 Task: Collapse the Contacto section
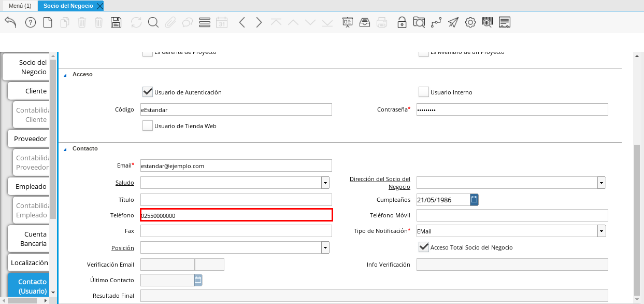click(x=65, y=149)
